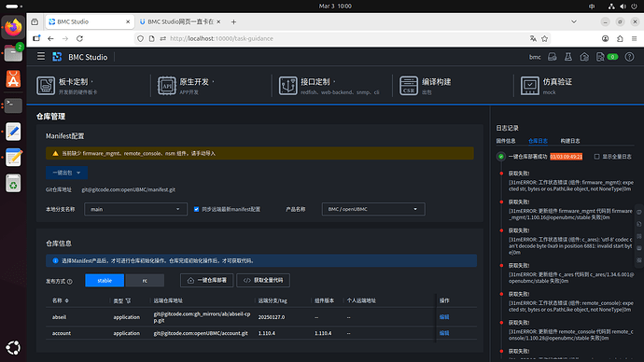Open the Firefox account icon
Screen dimensions: 644x362
[x=605, y=38]
